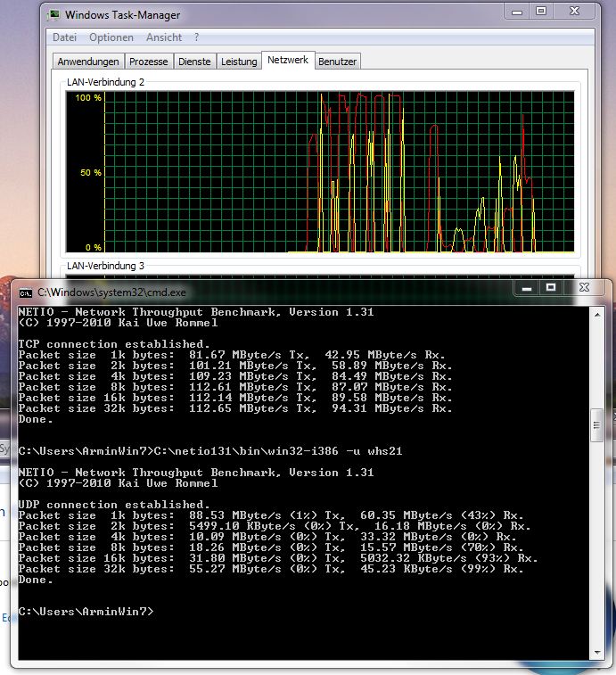Click the LAN-Verbindung 2 label

point(105,82)
